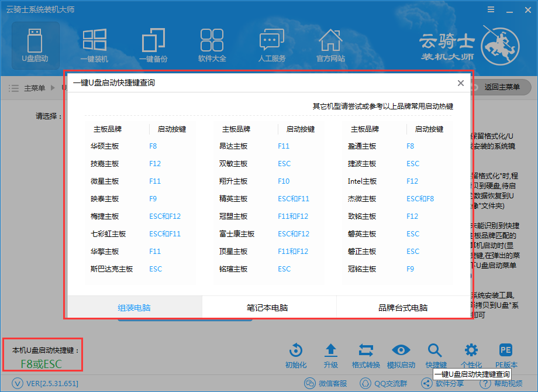This screenshot has height=392, width=538.
Task: Open the U盘启动 section in top toolbar
Action: click(35, 44)
